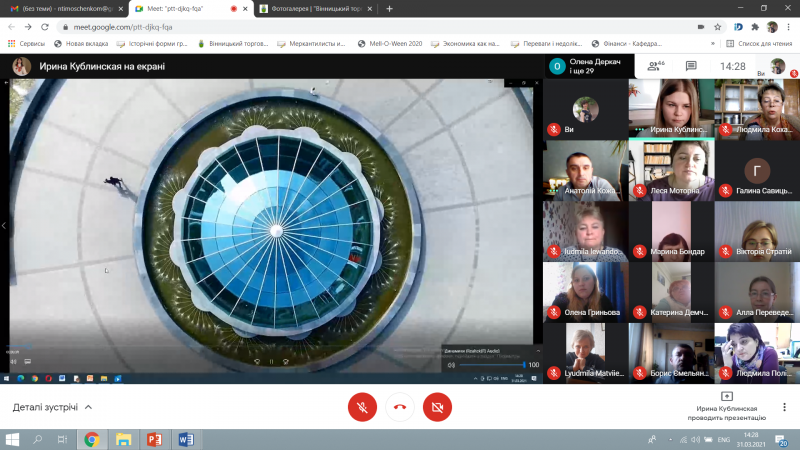
Task: Open the Фінанси - Кафедра bookmark
Action: (627, 44)
